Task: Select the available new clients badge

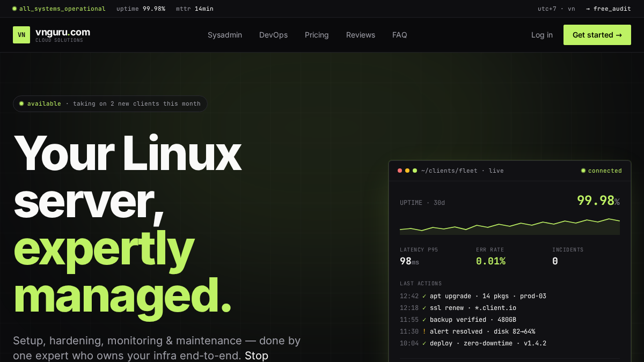Action: coord(110,104)
